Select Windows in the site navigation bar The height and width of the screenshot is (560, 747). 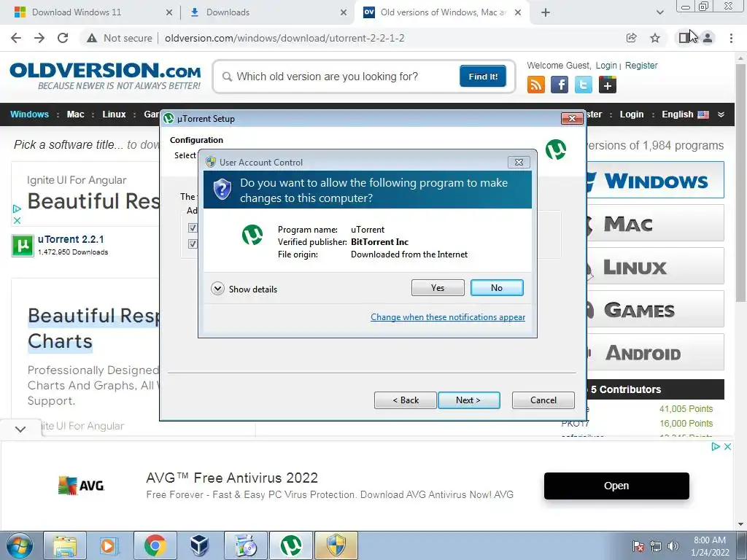[29, 114]
